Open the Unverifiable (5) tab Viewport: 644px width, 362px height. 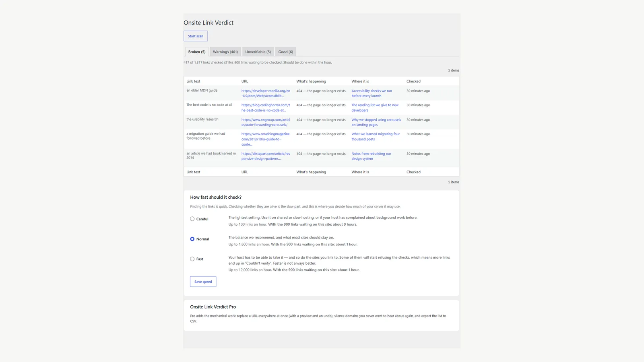(258, 52)
